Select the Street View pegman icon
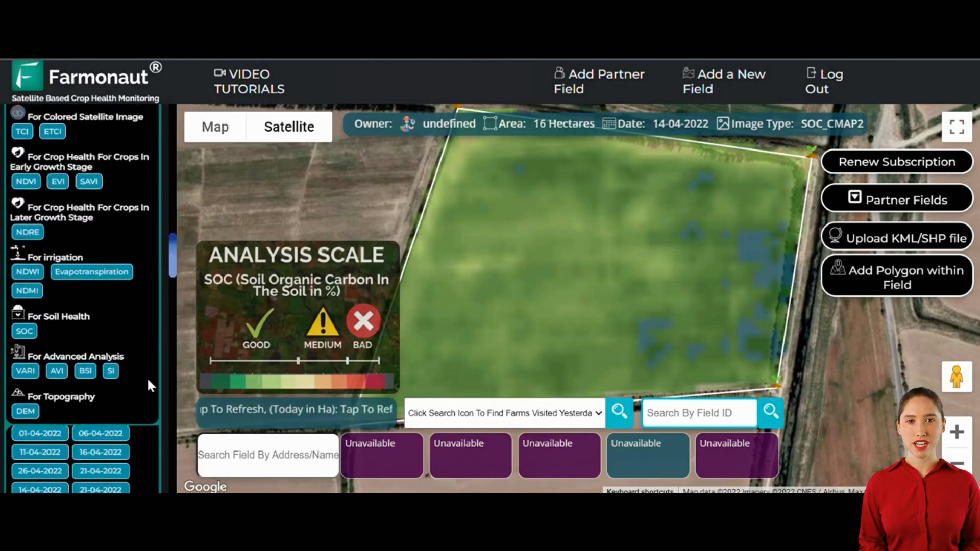The height and width of the screenshot is (551, 980). point(957,377)
